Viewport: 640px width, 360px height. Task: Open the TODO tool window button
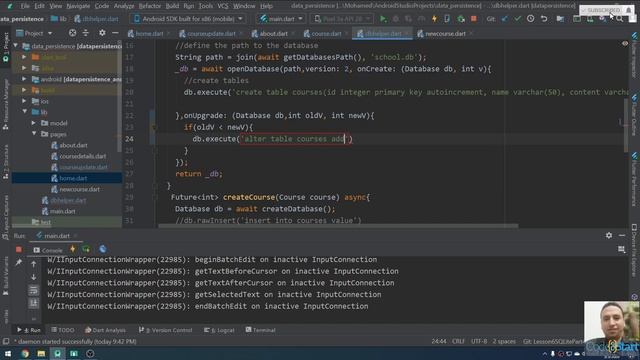click(x=63, y=330)
